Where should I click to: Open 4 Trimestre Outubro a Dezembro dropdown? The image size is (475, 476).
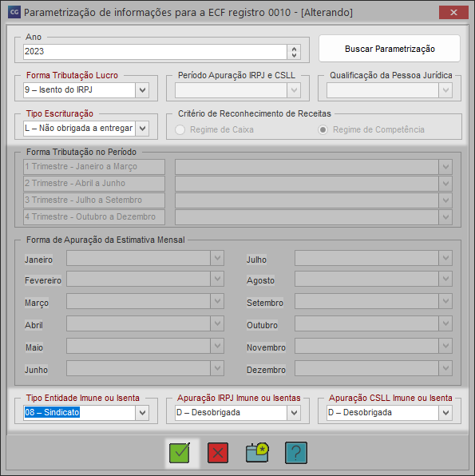445,217
